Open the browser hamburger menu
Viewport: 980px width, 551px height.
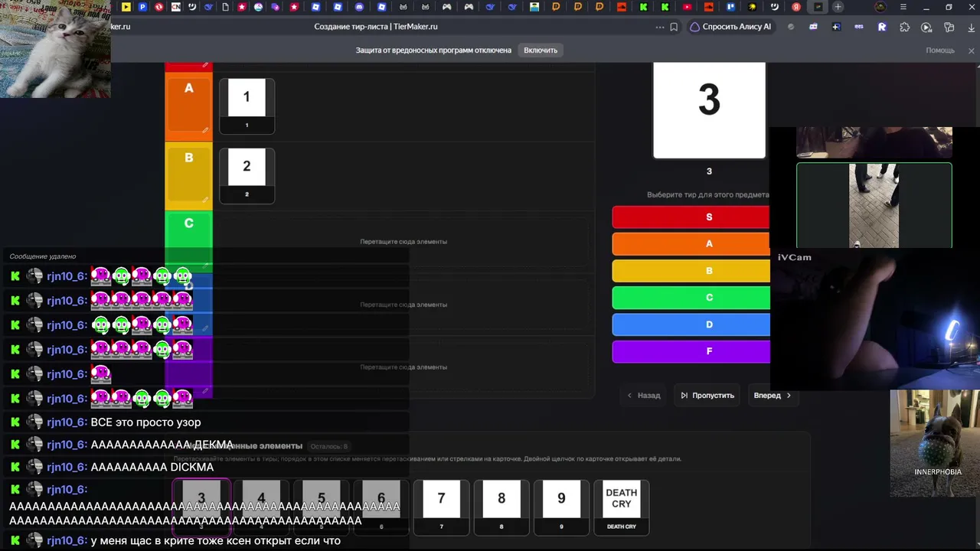coord(903,7)
